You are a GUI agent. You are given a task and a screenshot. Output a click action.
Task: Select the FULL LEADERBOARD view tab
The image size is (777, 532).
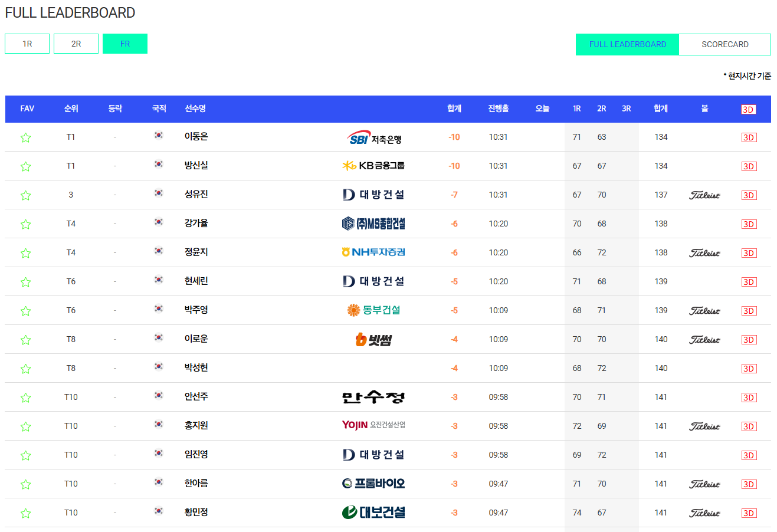(628, 44)
